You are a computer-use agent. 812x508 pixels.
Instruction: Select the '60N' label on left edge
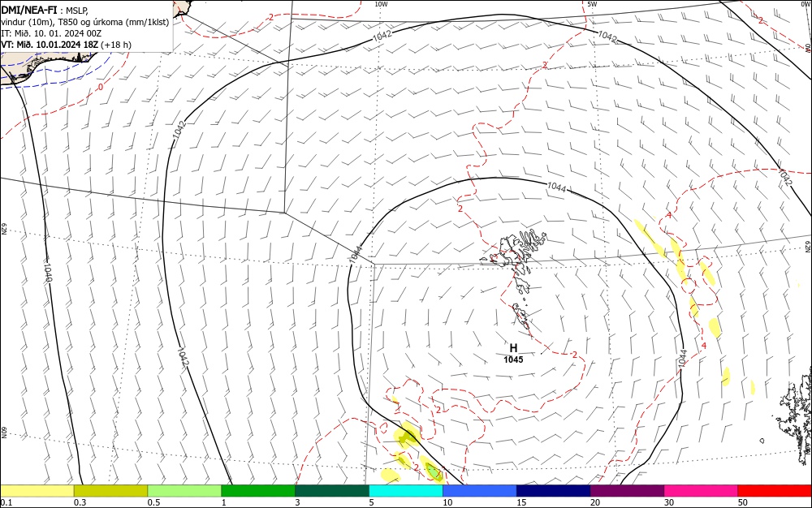click(3, 433)
